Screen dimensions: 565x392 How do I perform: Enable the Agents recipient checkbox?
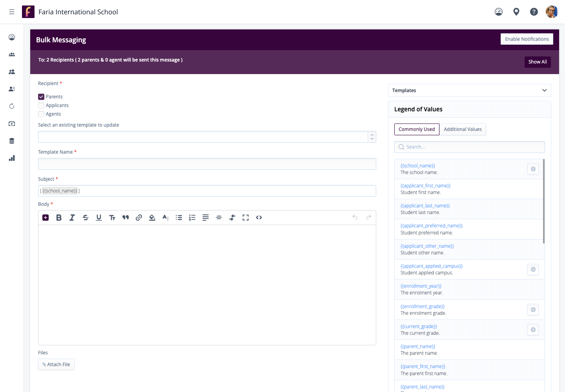pyautogui.click(x=41, y=114)
